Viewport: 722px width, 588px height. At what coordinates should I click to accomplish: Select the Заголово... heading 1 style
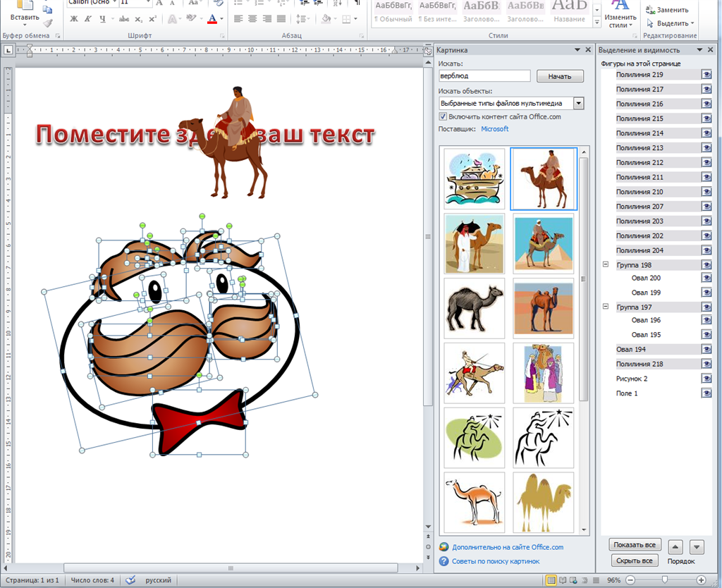pos(481,11)
